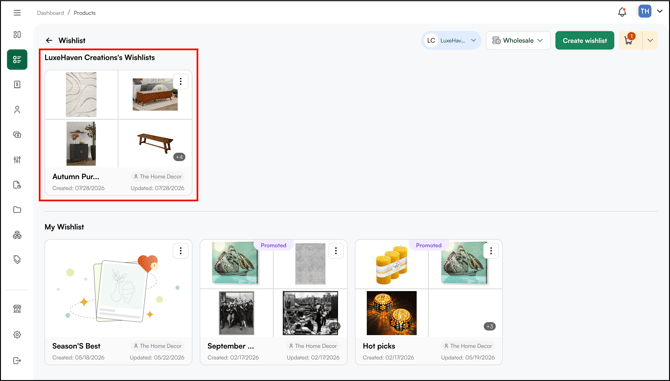Select the active products list icon in sidebar
Image resolution: width=670 pixels, height=381 pixels.
coord(17,59)
